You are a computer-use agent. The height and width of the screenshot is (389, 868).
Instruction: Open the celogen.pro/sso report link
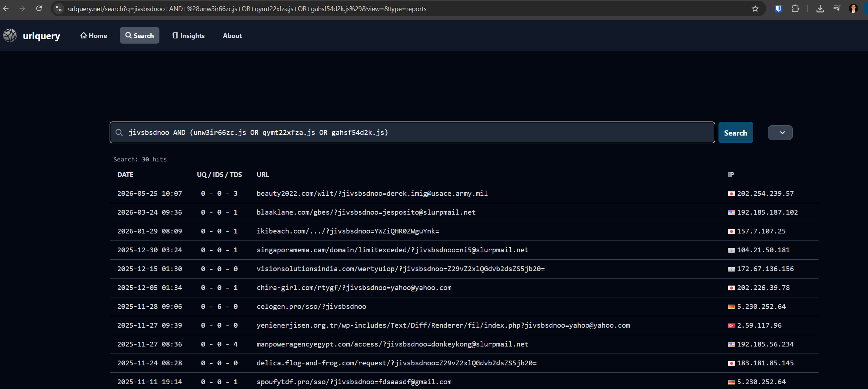pos(311,306)
